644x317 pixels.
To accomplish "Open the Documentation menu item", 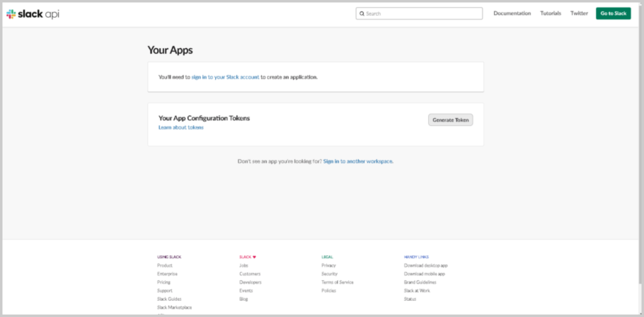I will pos(512,13).
